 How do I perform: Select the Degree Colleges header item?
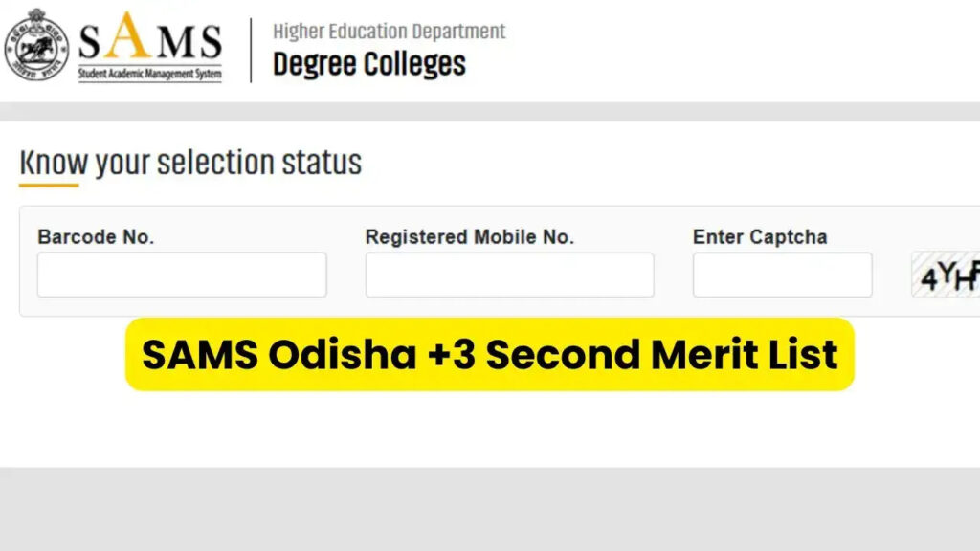pos(369,62)
